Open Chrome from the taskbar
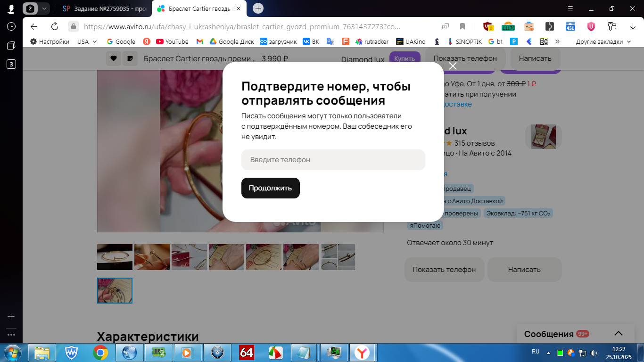 100,352
